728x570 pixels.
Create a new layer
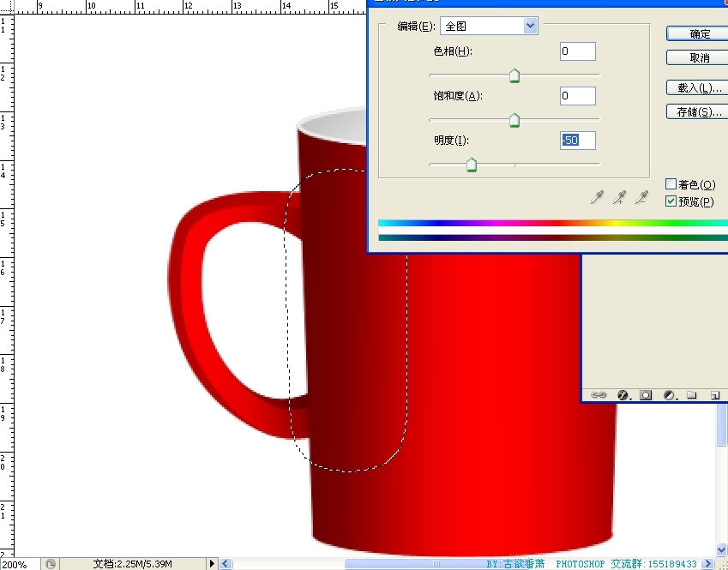(713, 395)
